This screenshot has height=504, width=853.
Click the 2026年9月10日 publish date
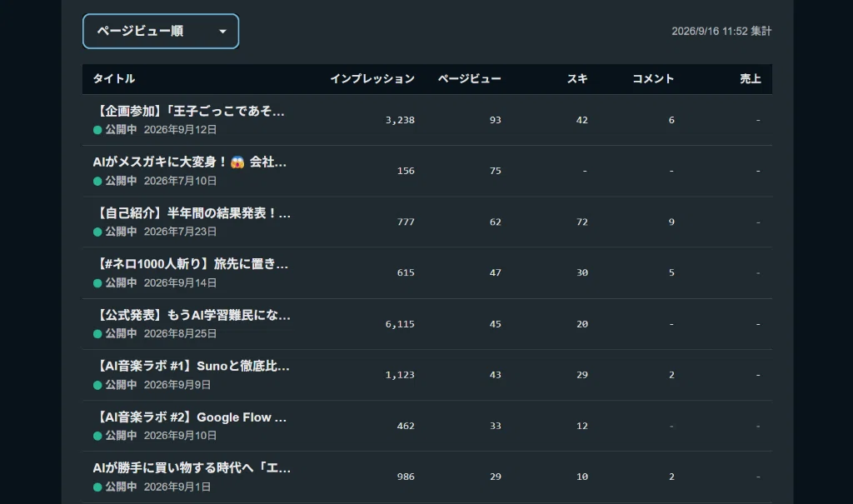pyautogui.click(x=180, y=436)
